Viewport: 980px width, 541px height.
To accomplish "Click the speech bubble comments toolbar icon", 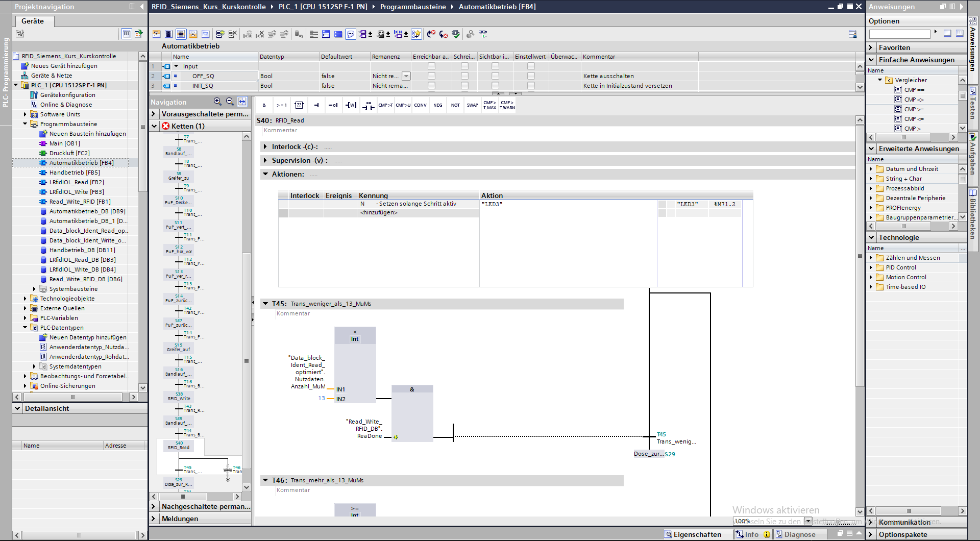I will coord(351,34).
